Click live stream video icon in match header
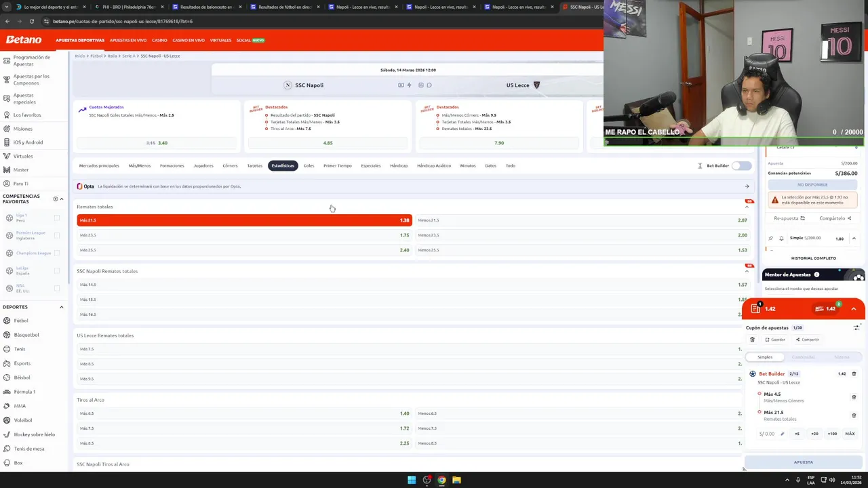 coord(401,85)
